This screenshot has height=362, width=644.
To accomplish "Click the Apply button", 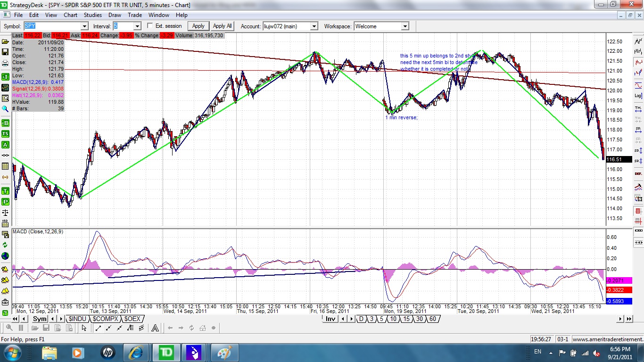I will click(x=198, y=26).
